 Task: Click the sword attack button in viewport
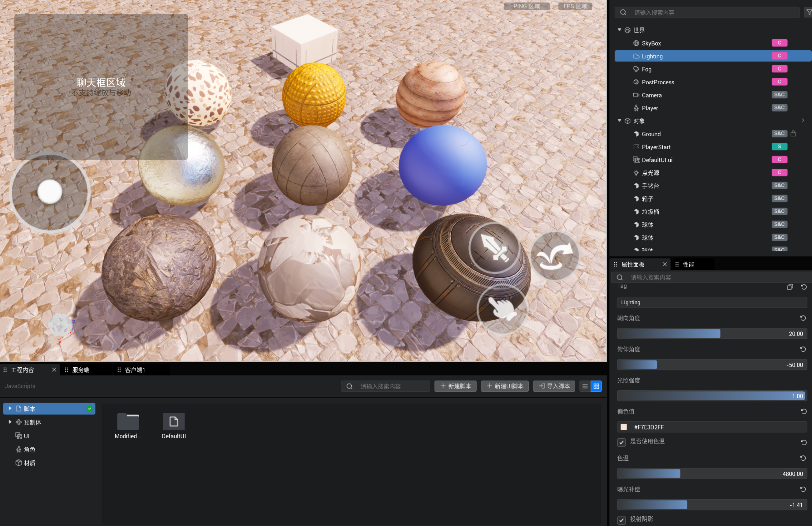[495, 248]
